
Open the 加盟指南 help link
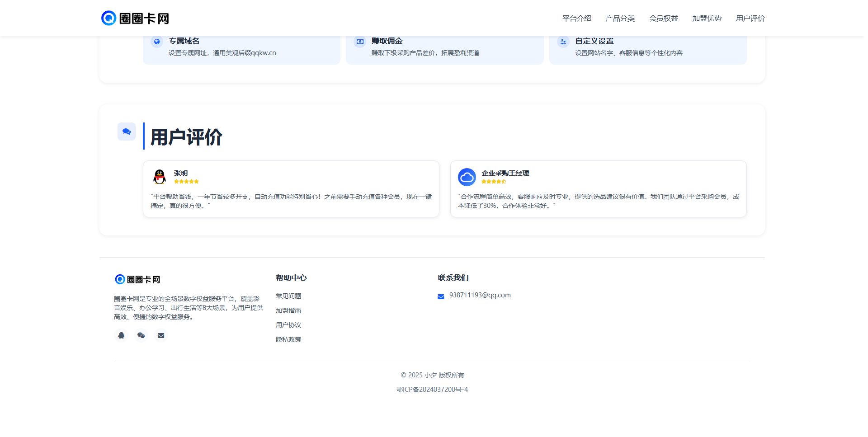[289, 310]
